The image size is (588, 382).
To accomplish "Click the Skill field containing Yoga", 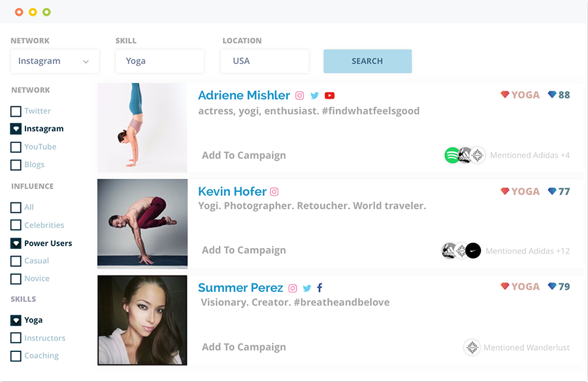I will pyautogui.click(x=159, y=61).
